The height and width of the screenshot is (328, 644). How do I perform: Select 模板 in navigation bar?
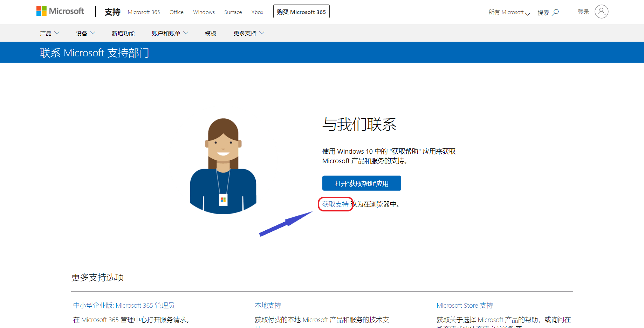pyautogui.click(x=211, y=33)
